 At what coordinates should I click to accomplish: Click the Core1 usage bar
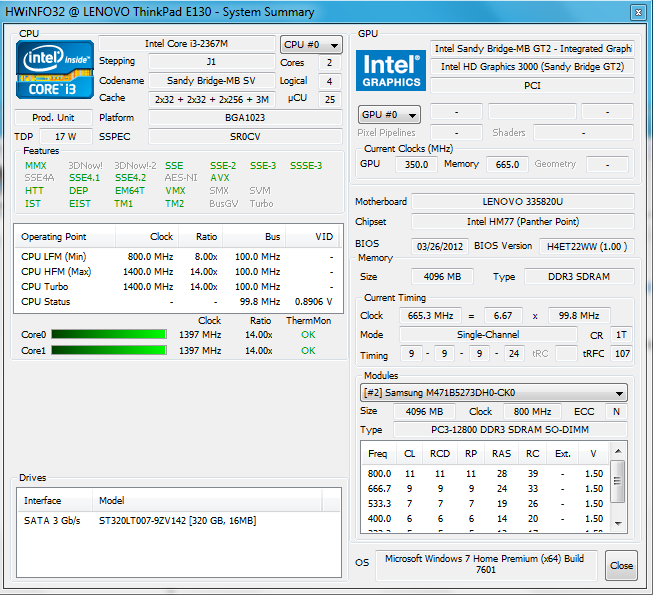coord(109,350)
